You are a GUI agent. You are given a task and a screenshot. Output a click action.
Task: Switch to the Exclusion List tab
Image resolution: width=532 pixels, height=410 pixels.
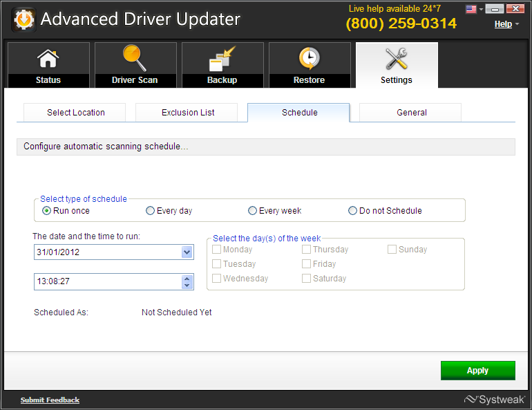tap(187, 112)
